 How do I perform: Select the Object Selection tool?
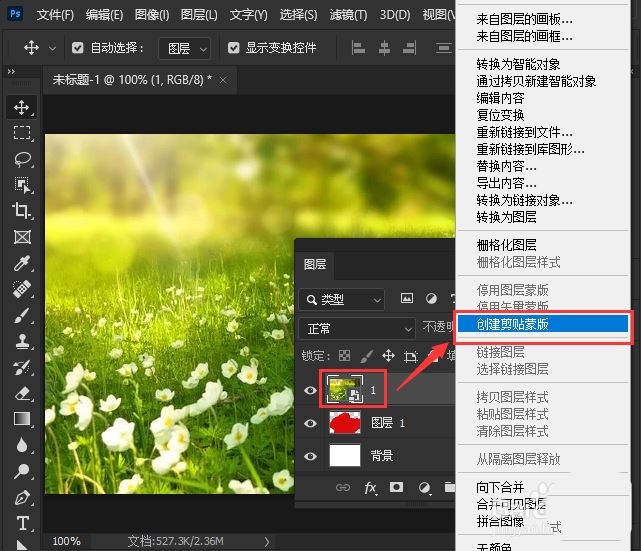click(22, 185)
